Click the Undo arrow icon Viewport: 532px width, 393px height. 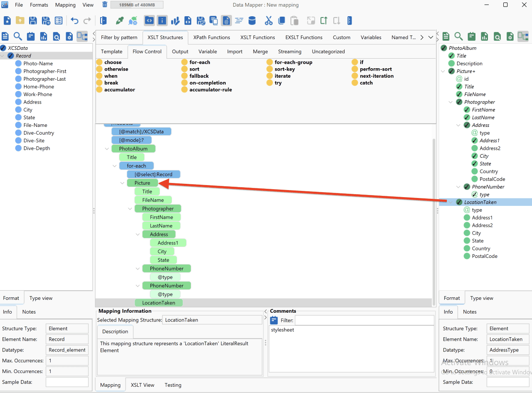74,20
